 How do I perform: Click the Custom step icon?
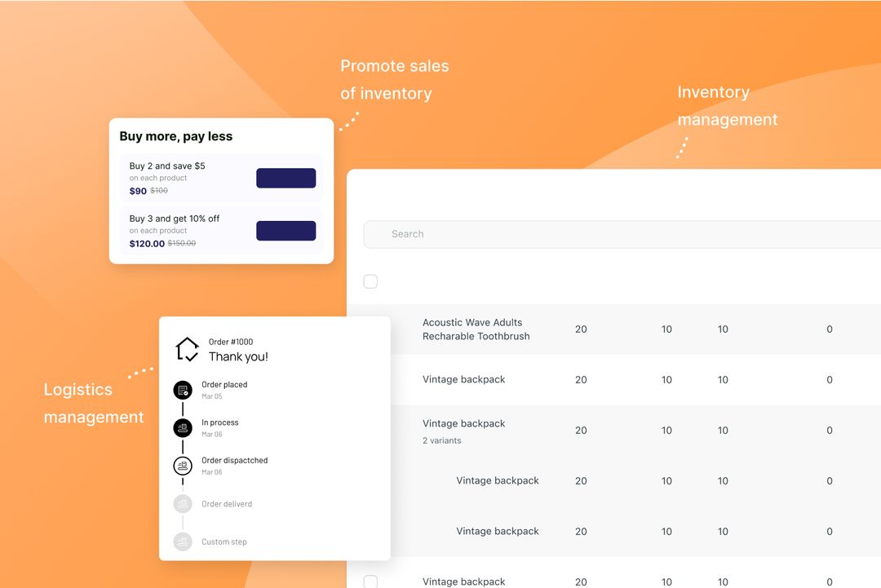click(182, 541)
